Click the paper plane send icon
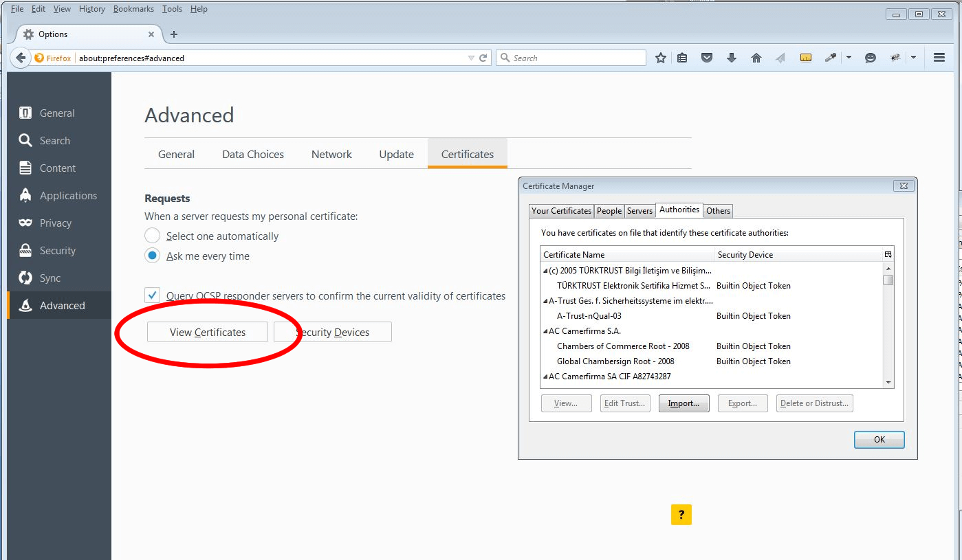The width and height of the screenshot is (962, 560). pyautogui.click(x=780, y=58)
